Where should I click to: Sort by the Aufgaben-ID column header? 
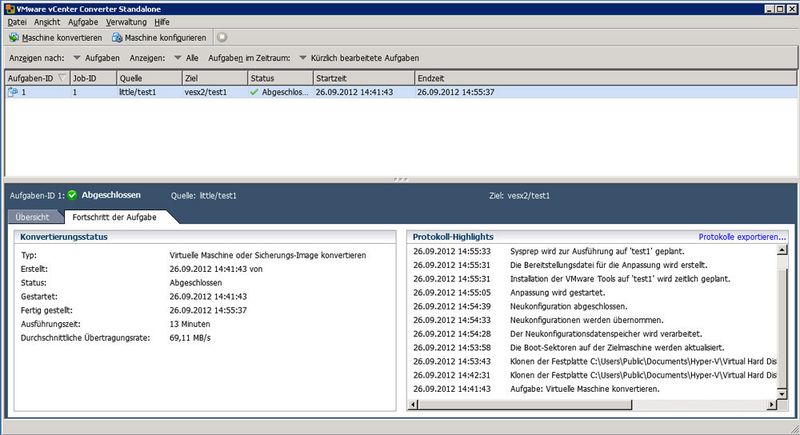click(37, 78)
